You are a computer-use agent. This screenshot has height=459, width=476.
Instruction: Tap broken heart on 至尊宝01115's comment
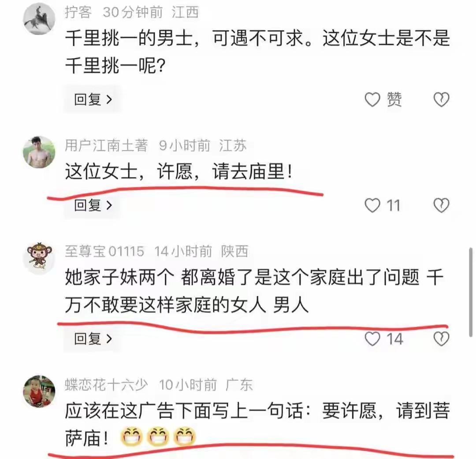(x=441, y=339)
